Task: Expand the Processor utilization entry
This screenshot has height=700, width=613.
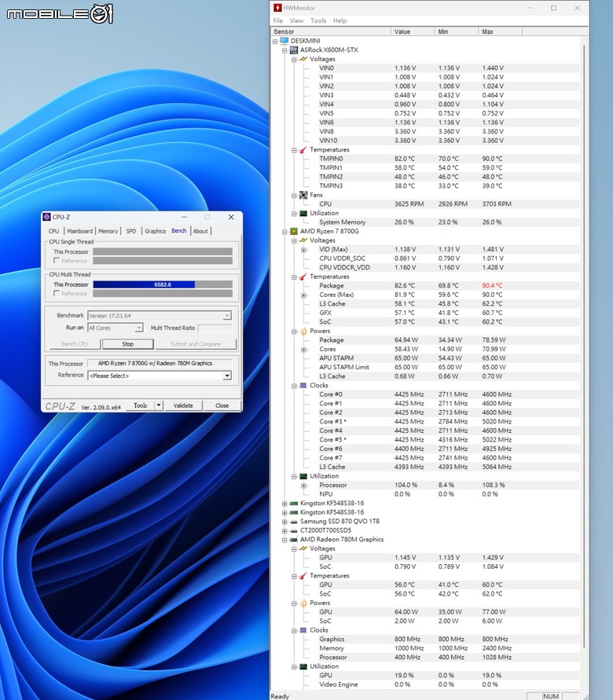Action: point(303,486)
